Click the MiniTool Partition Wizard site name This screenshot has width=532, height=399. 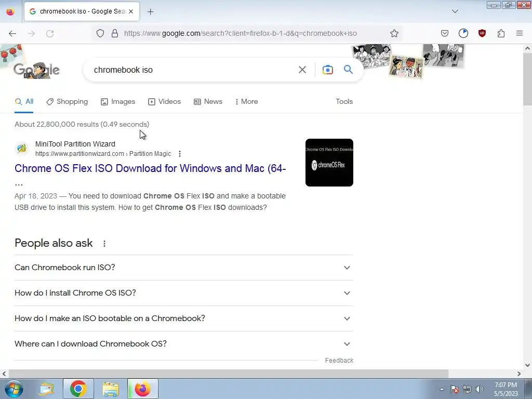75,144
